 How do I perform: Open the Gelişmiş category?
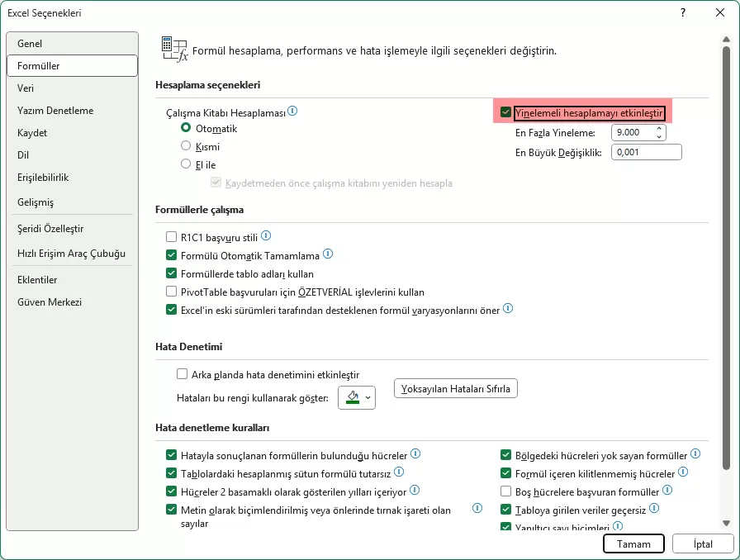coord(36,202)
